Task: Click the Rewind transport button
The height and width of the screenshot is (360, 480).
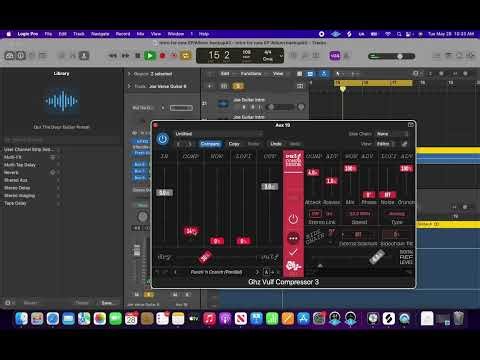Action: pos(113,56)
